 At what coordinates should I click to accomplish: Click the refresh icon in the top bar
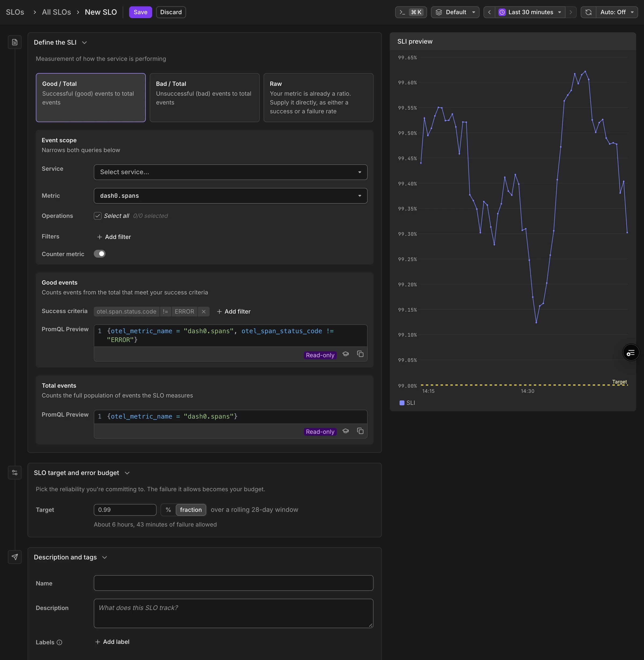click(588, 12)
